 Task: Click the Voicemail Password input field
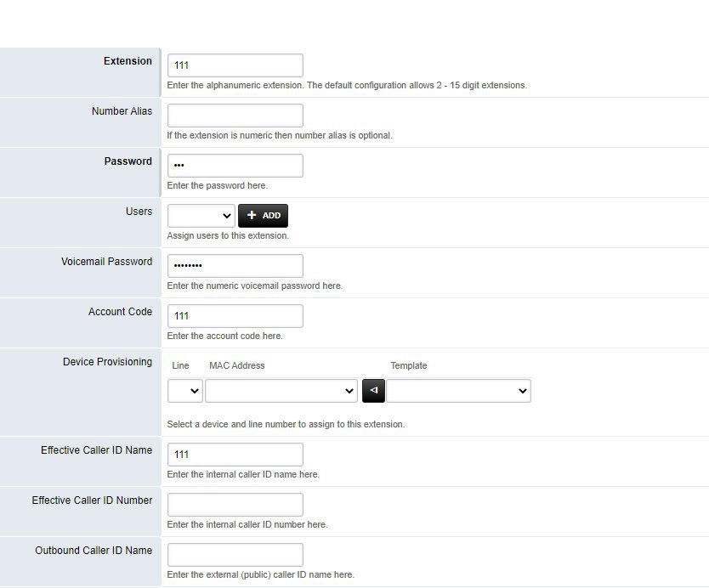(235, 266)
